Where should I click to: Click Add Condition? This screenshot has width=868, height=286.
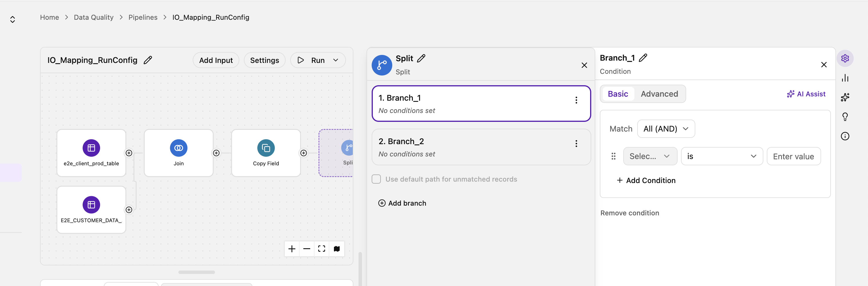(x=646, y=180)
